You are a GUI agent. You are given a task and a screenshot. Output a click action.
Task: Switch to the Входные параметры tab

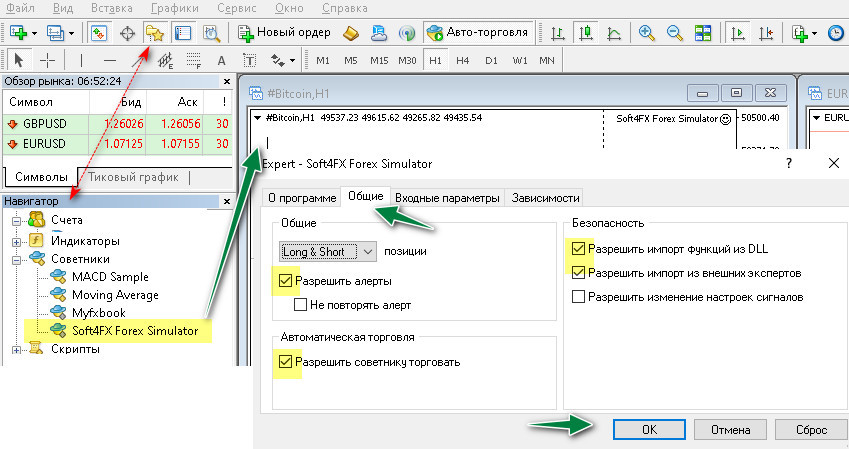[x=447, y=198]
